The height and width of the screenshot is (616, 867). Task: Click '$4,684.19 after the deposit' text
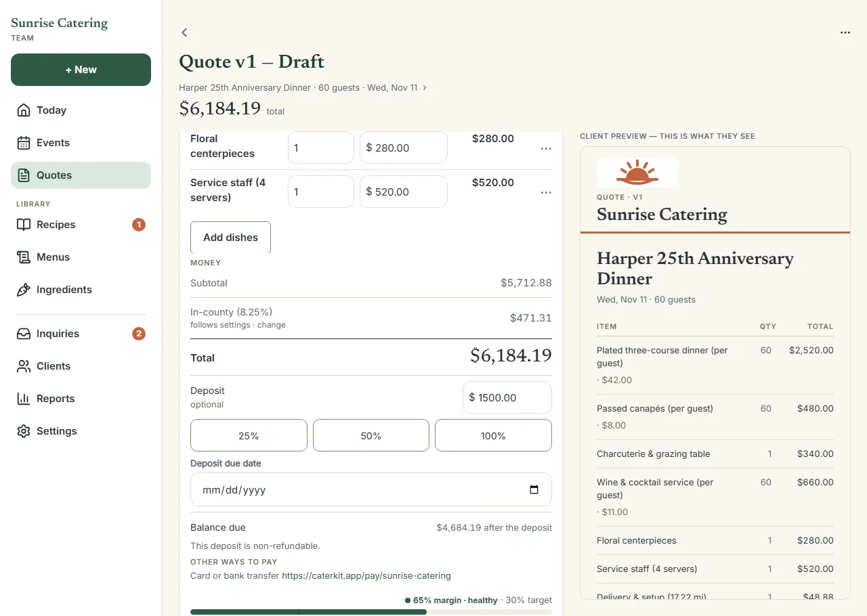click(x=494, y=528)
